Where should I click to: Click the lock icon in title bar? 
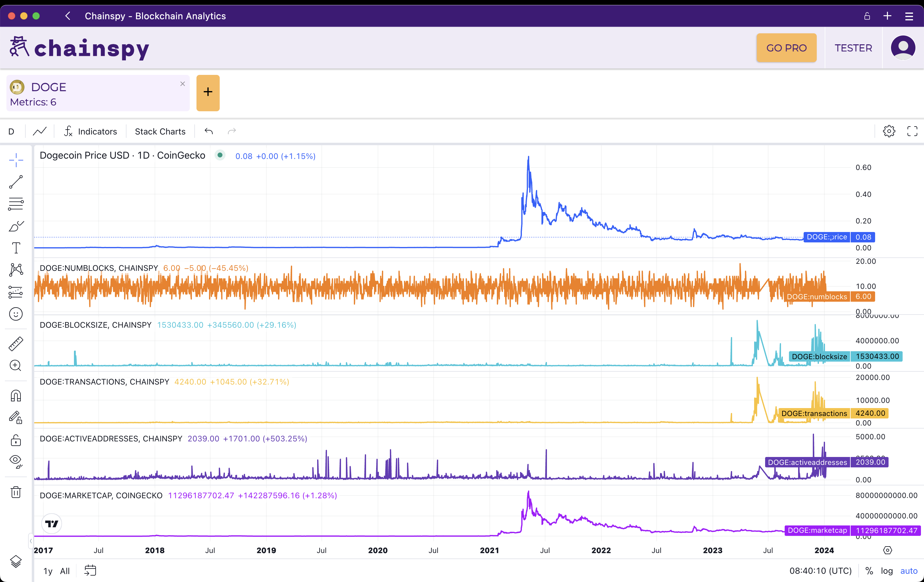tap(867, 16)
